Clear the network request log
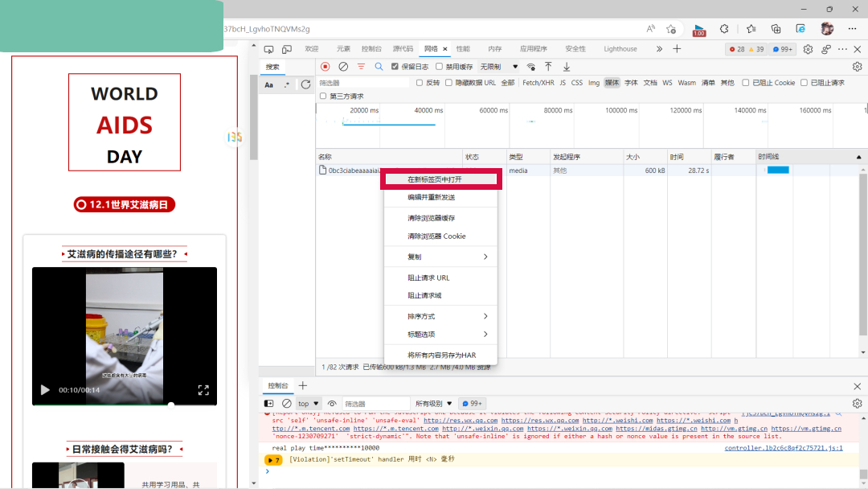The image size is (868, 489). (343, 65)
